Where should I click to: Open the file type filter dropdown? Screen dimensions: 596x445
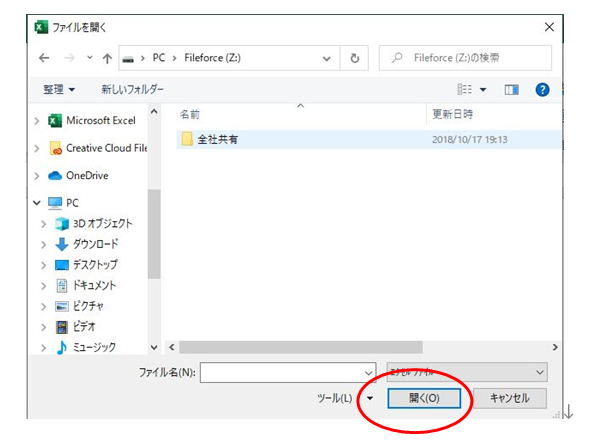[467, 372]
